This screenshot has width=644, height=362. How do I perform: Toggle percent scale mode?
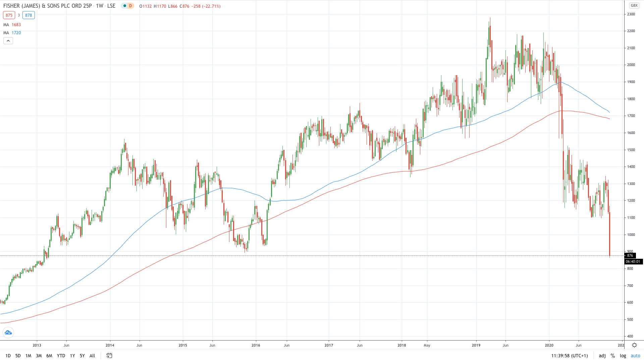[613, 356]
